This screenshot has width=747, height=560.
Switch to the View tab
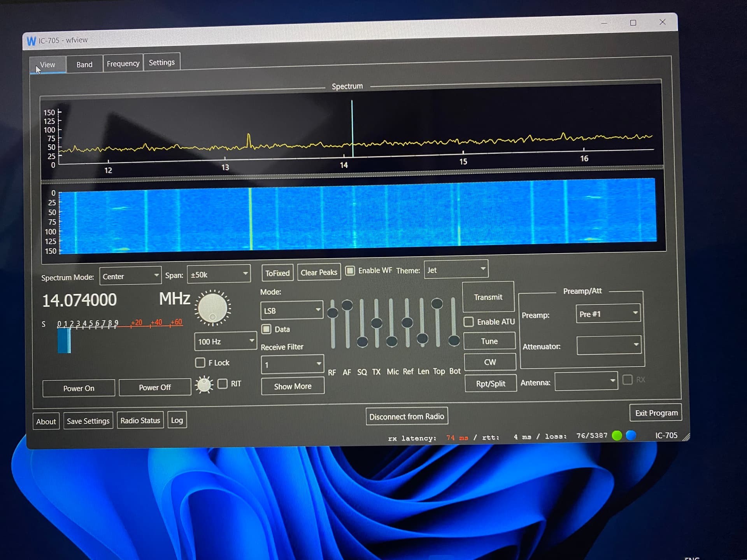click(48, 65)
